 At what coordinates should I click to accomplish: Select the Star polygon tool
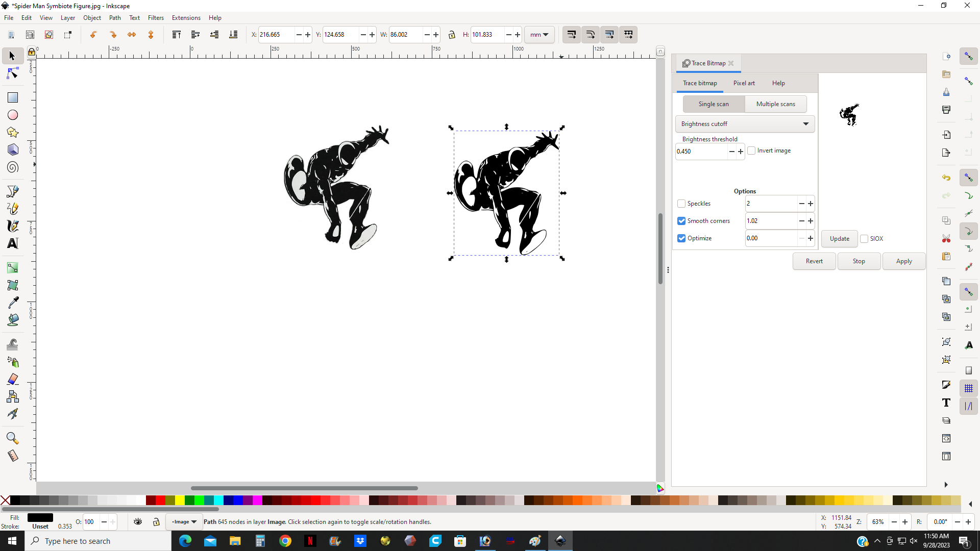tap(13, 133)
